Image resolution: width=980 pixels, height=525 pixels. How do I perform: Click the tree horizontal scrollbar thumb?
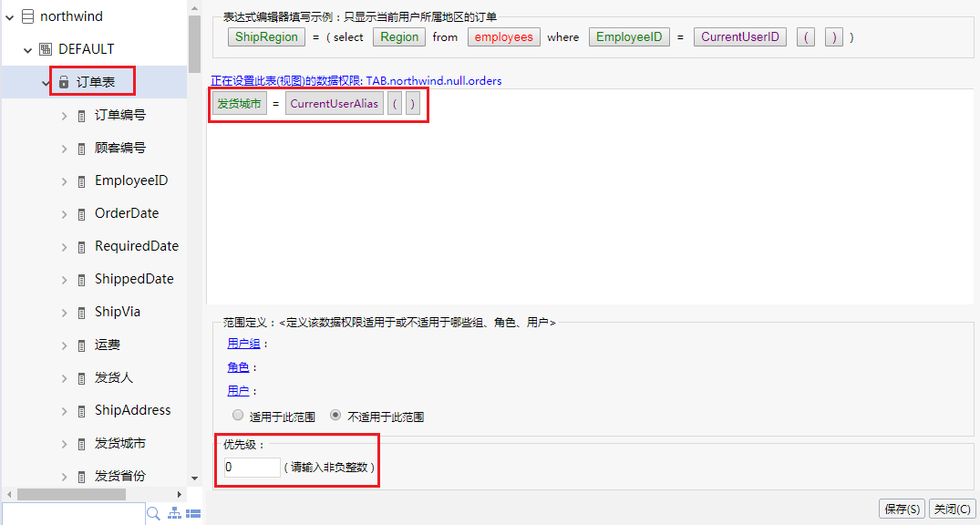[x=71, y=494]
